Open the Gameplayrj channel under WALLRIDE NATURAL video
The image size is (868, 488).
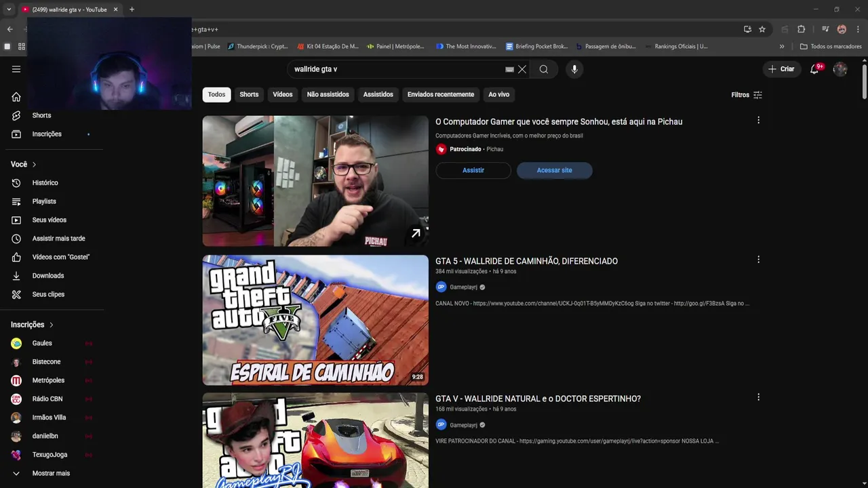click(463, 425)
